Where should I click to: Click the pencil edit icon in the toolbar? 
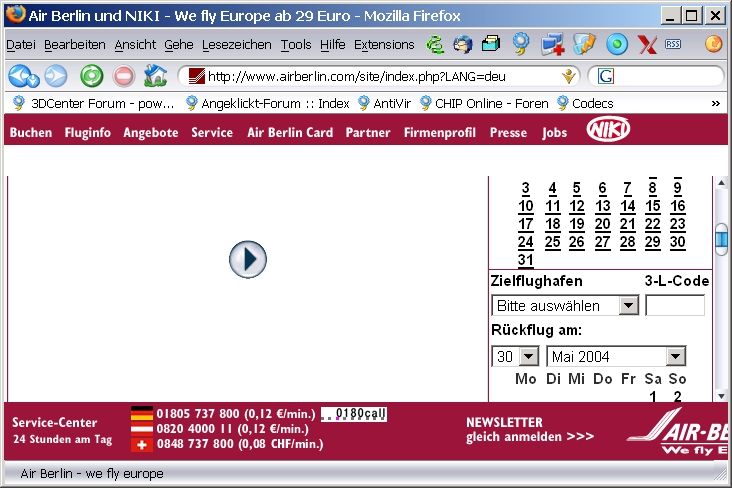coord(584,44)
